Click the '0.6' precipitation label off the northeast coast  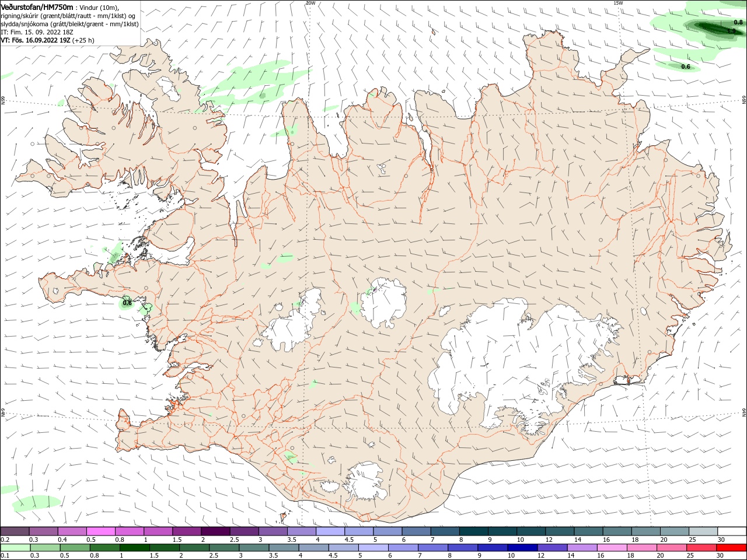[x=686, y=66]
